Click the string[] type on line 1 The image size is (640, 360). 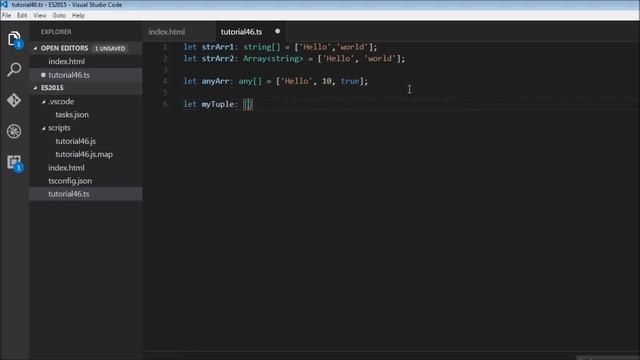262,47
